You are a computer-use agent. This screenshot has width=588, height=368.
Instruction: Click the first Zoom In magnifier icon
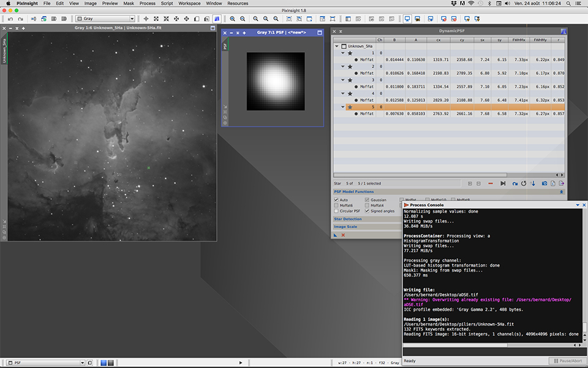[x=233, y=19]
